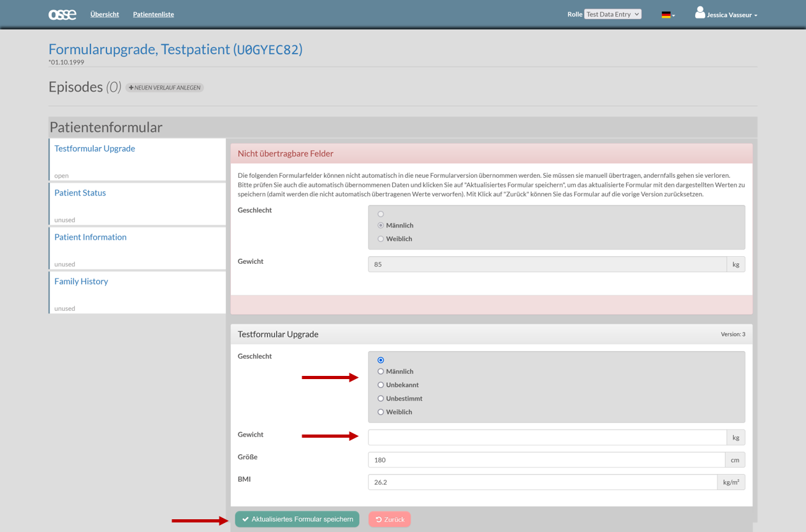Select Männlich in Testformular Upgrade
The image size is (806, 532).
[381, 371]
